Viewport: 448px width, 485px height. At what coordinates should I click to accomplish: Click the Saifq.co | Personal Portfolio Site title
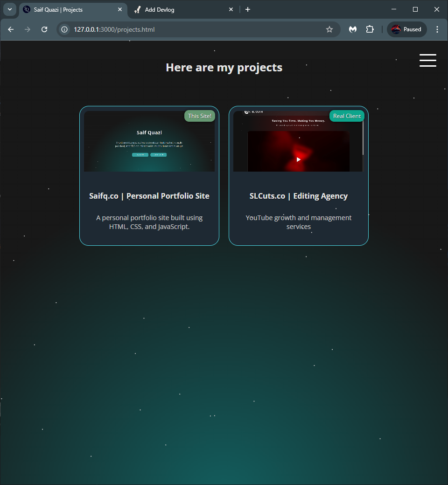pos(149,196)
